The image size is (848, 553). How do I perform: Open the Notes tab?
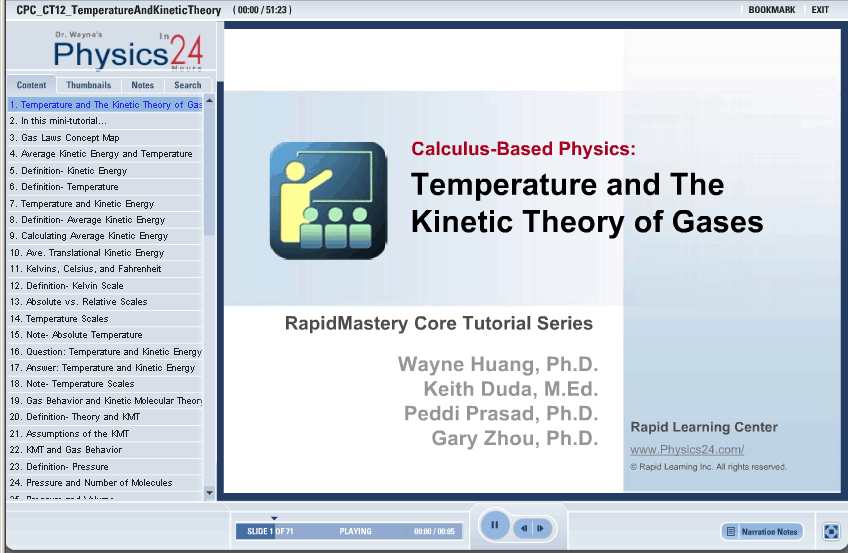click(143, 86)
